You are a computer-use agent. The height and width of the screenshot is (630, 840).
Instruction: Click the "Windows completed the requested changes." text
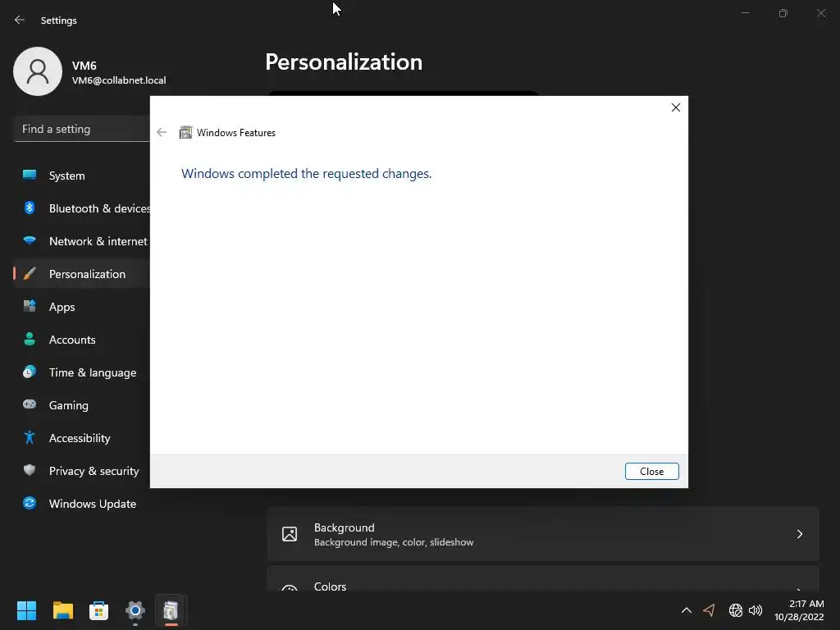(307, 174)
